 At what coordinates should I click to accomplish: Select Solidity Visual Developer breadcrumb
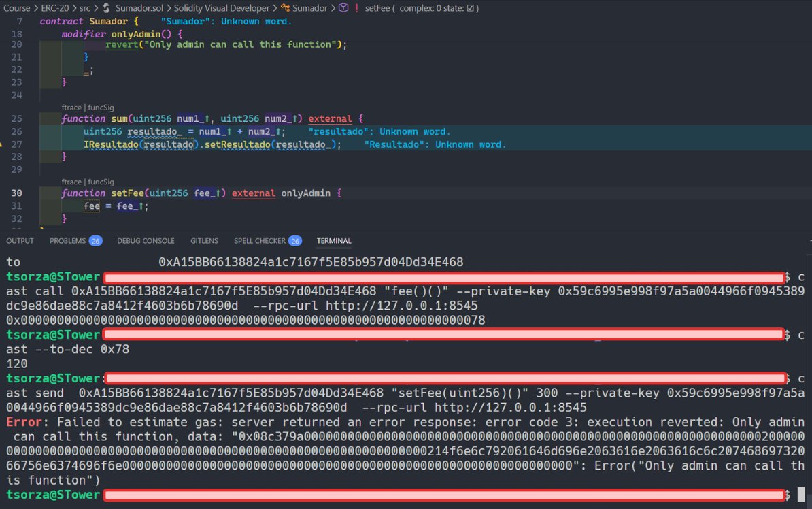pyautogui.click(x=222, y=7)
